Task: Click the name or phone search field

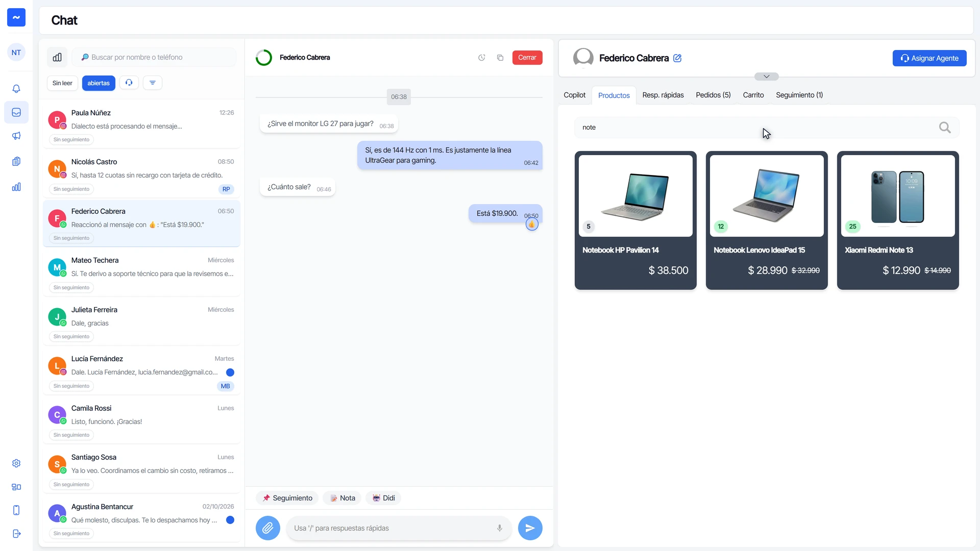Action: click(154, 57)
